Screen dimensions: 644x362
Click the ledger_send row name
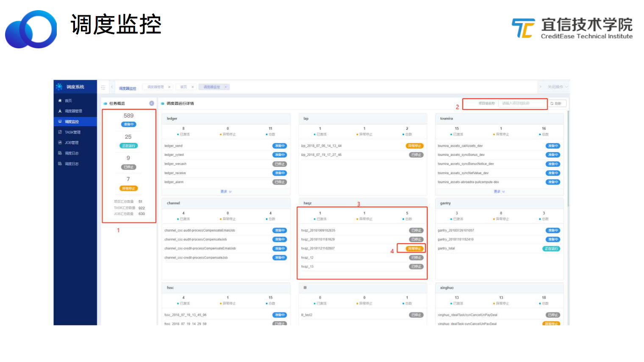(x=173, y=146)
